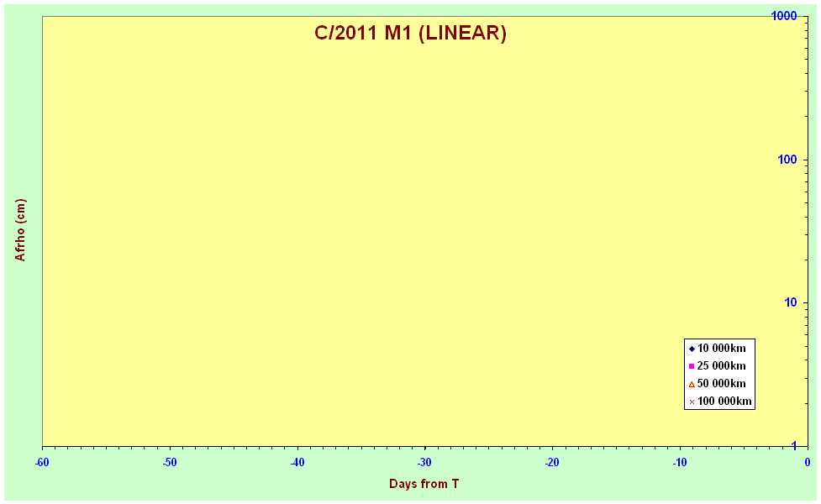Select the 25 000km legend entry
The width and height of the screenshot is (821, 504).
coord(721,366)
